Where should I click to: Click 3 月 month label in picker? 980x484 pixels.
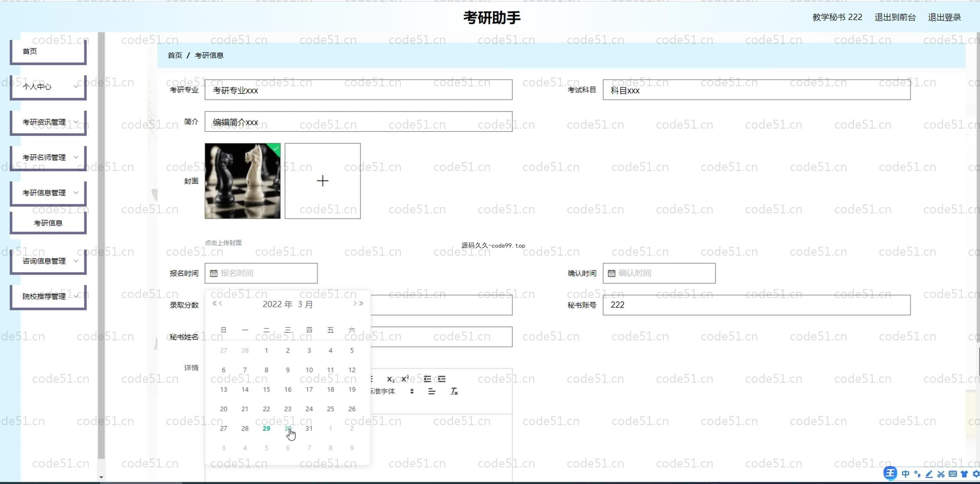click(305, 304)
